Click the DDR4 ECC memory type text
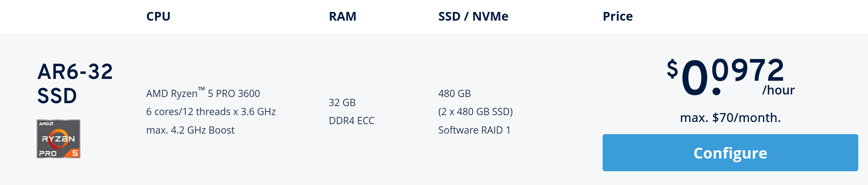Viewport: 868px width, 185px height. pos(351,121)
